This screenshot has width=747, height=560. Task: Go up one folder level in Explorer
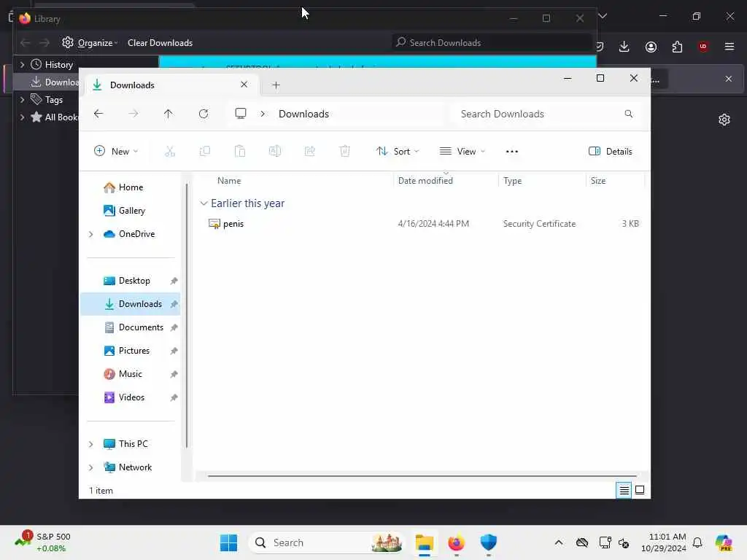click(x=169, y=114)
